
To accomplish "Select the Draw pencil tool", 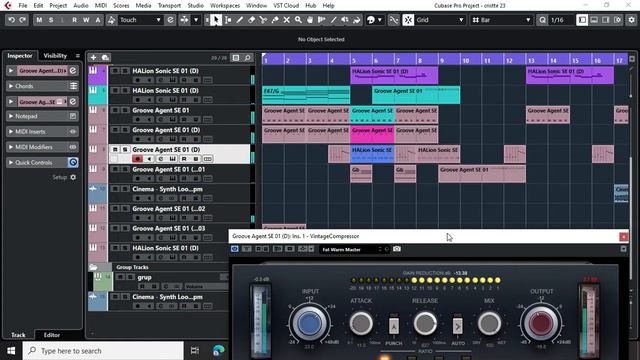I will point(240,20).
